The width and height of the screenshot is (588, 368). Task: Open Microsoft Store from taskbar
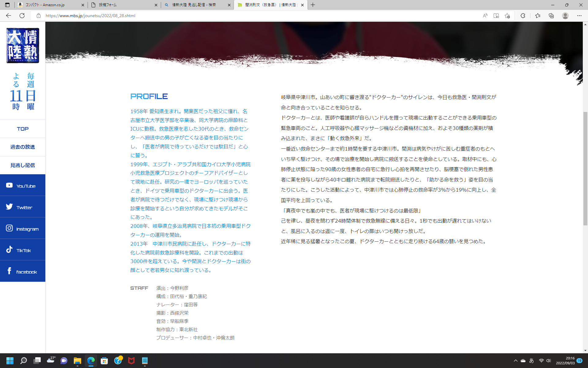104,361
